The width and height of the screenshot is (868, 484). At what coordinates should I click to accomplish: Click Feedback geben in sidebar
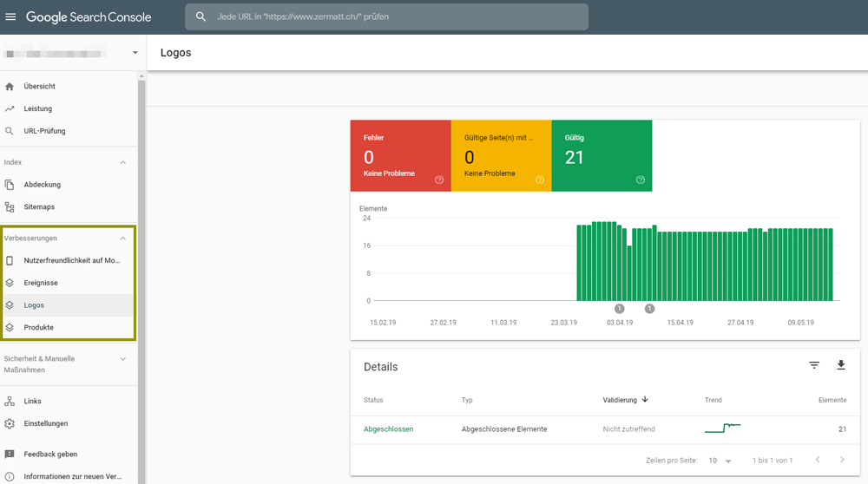pos(50,454)
